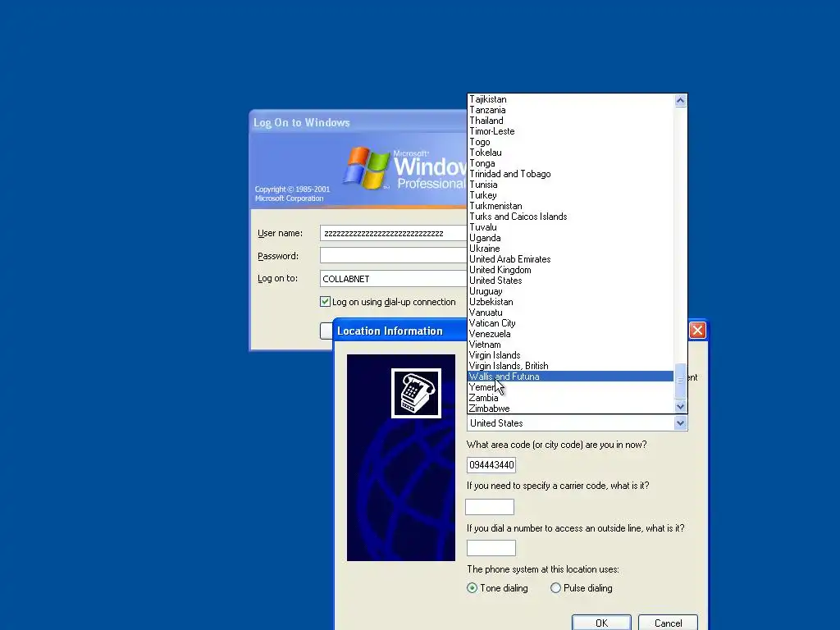Pick Turkmenistan in the country list
Screen dimensions: 840x630
(x=571, y=206)
